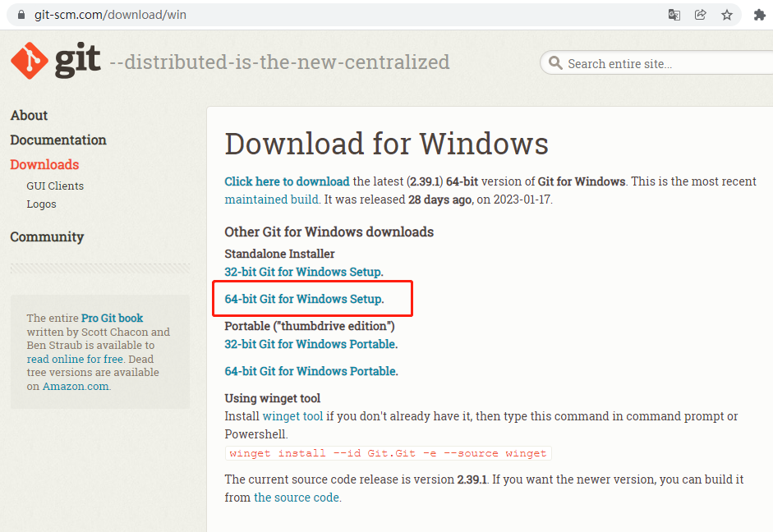Click the Git logo in header
Viewport: 773px width, 532px height.
point(56,61)
